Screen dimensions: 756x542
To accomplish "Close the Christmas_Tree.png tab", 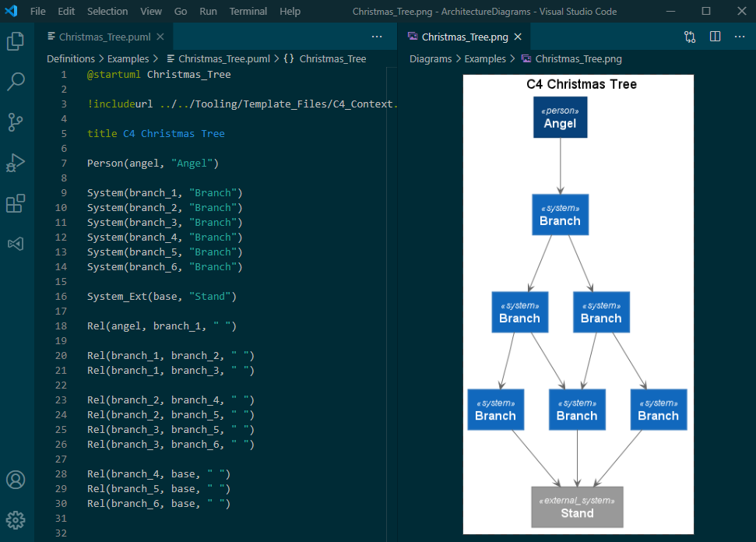I will click(x=518, y=37).
